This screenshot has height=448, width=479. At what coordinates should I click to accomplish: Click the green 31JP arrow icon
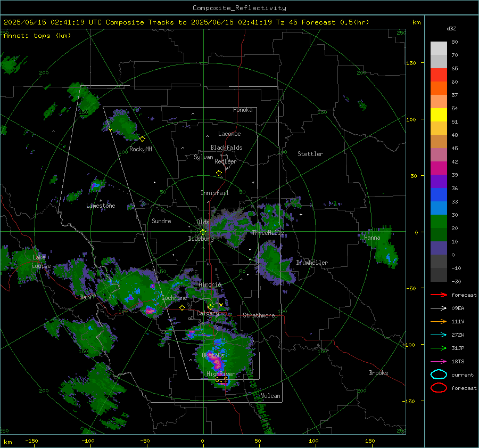coord(439,348)
